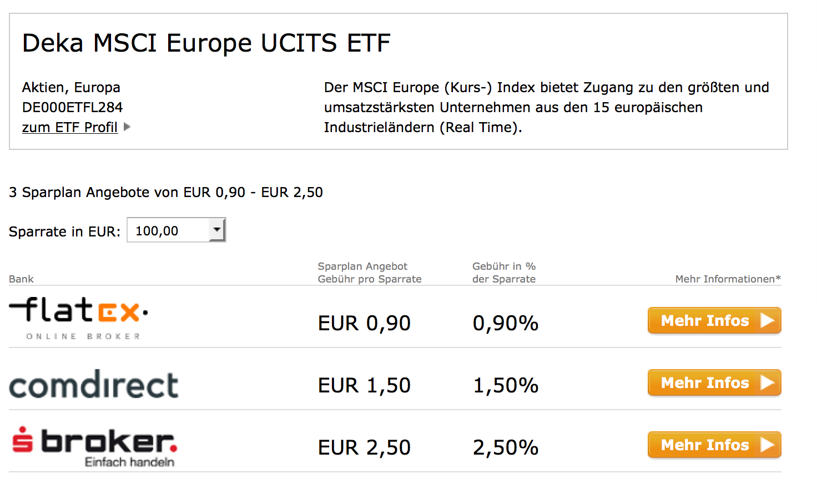Screen dimensions: 817x504
Task: Click the EUR 2,50 S broker fee
Action: point(364,447)
